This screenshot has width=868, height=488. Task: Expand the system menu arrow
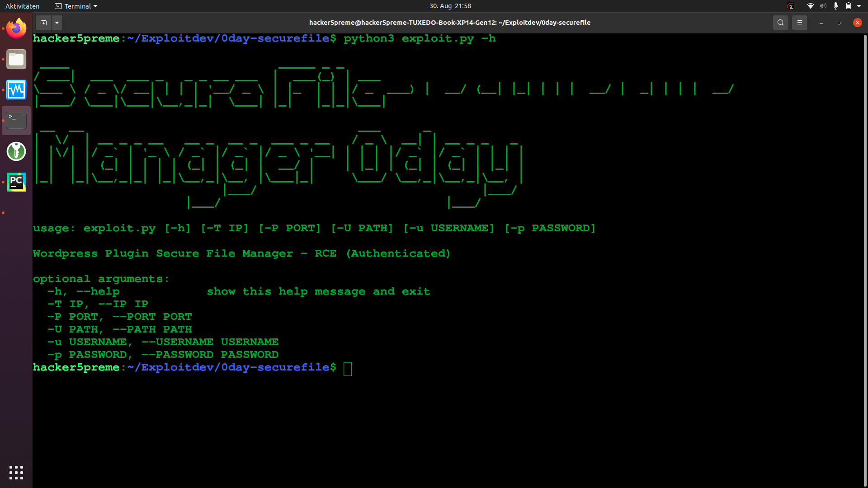coord(859,6)
